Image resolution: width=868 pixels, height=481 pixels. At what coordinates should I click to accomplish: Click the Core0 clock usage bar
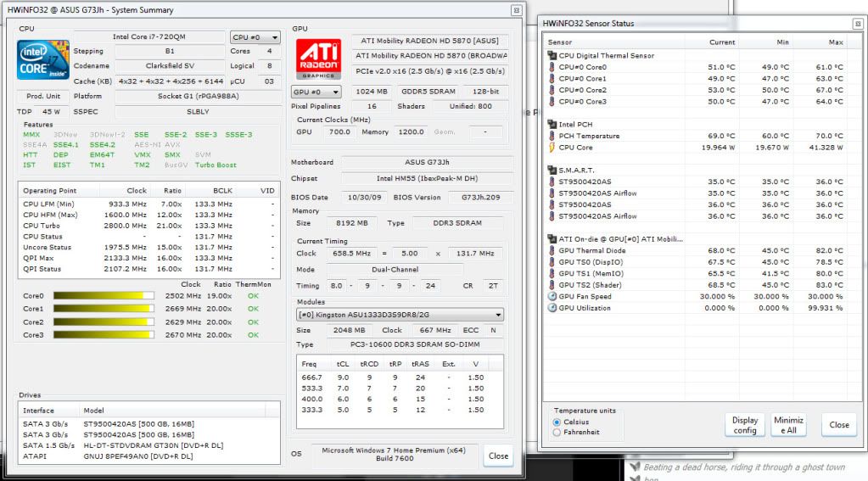click(104, 295)
